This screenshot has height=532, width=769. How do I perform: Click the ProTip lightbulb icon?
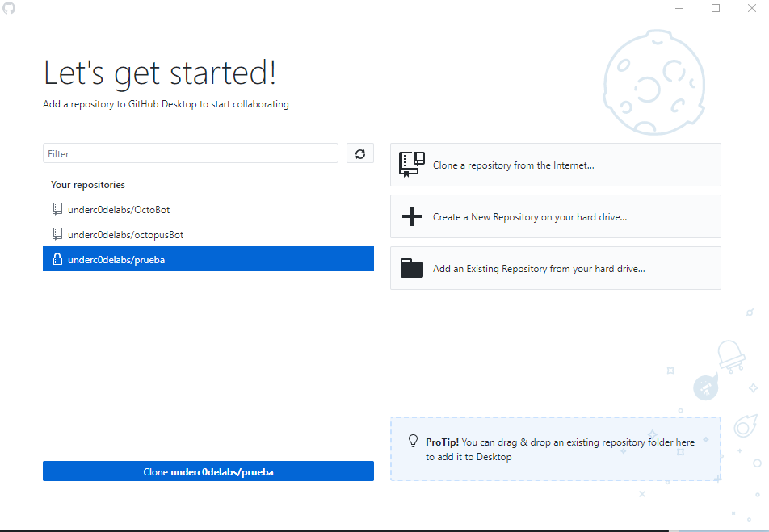[413, 441]
